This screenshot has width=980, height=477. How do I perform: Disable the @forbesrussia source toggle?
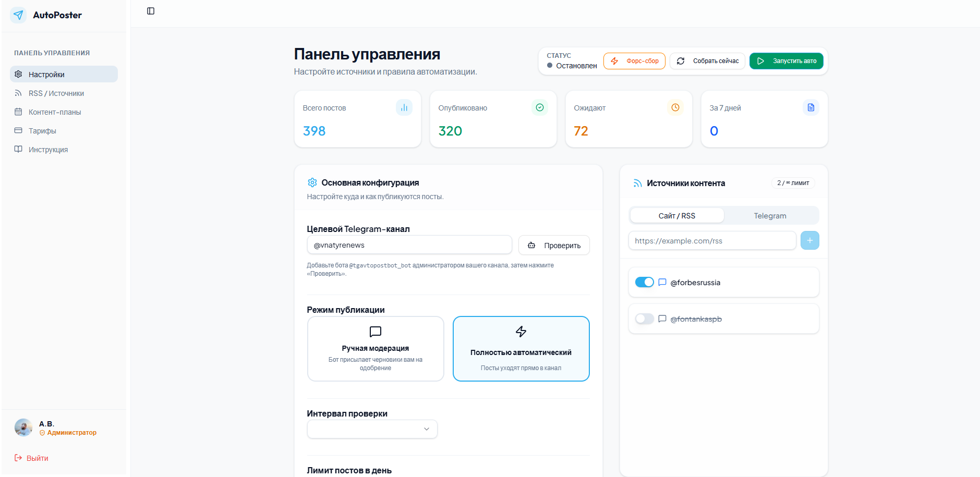[x=645, y=282]
